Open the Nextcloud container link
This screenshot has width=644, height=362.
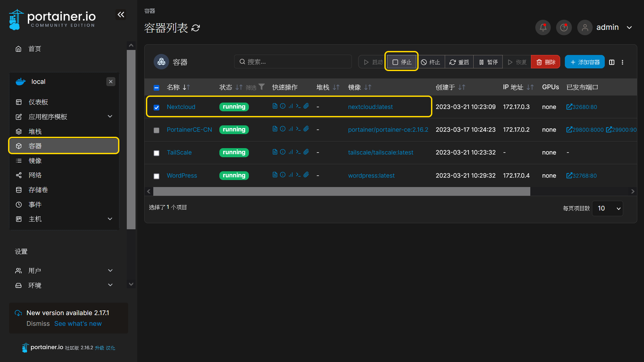point(181,107)
